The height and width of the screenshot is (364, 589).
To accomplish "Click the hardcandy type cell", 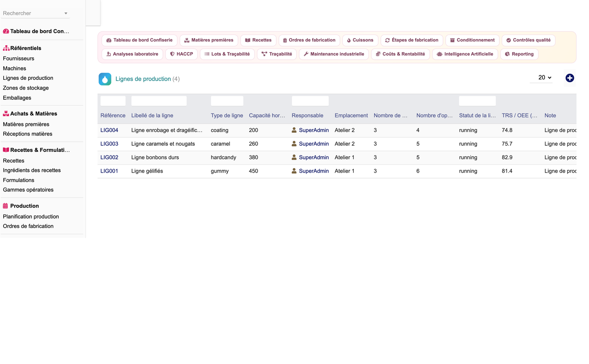I will pyautogui.click(x=223, y=157).
